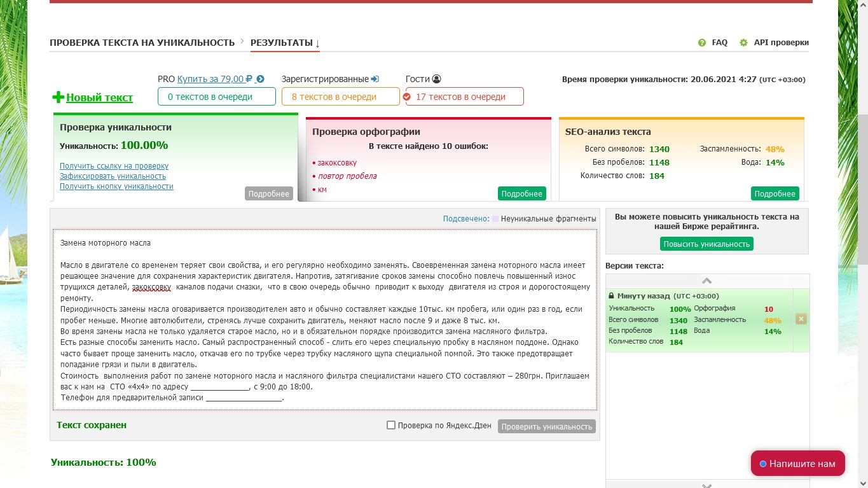The width and height of the screenshot is (868, 488).
Task: Click the blue arrow icon after the PRO price
Action: point(260,79)
